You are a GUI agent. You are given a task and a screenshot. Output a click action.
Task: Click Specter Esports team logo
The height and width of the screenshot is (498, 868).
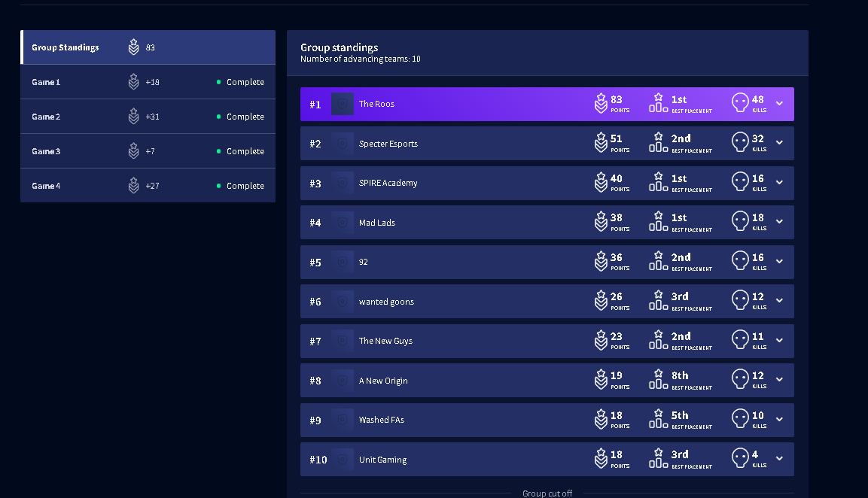342,144
